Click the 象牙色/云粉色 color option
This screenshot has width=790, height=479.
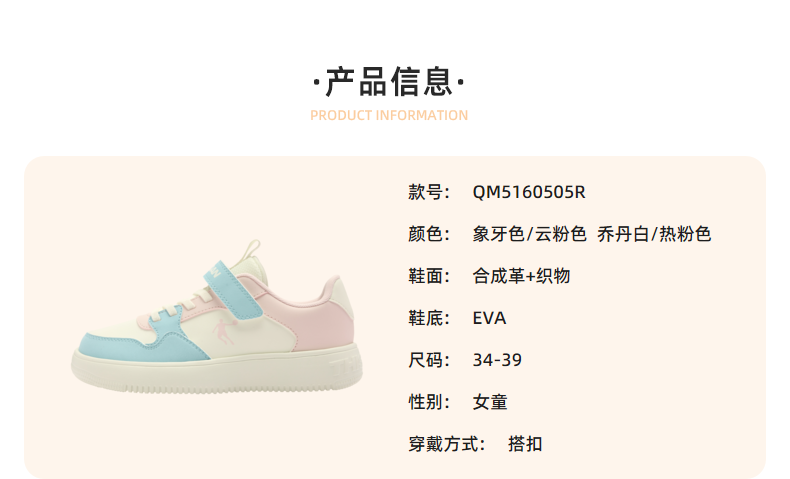530,234
